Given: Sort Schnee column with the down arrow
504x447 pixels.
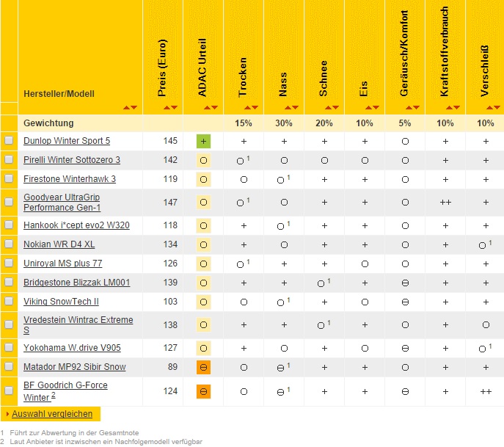Looking at the screenshot, I should point(335,107).
